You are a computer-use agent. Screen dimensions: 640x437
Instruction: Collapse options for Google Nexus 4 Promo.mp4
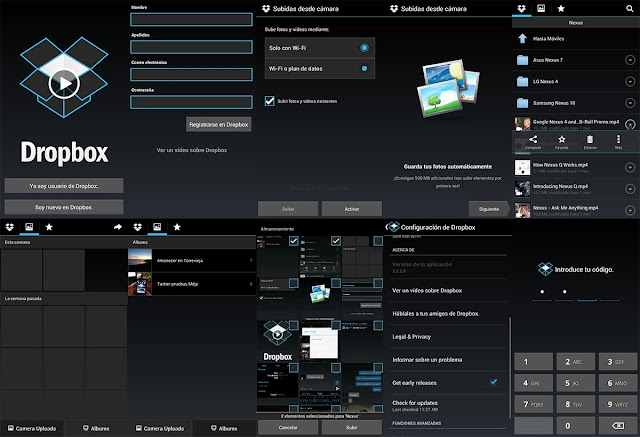[x=630, y=124]
